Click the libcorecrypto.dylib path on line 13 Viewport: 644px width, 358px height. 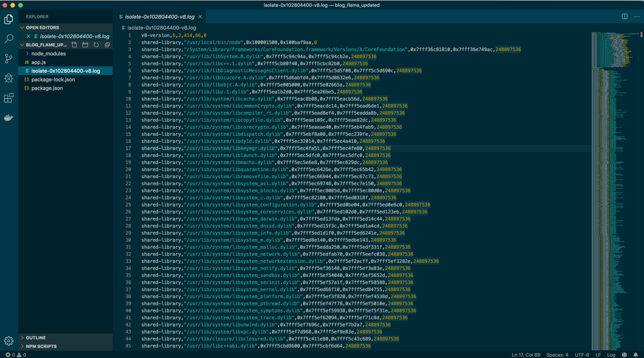pos(236,127)
